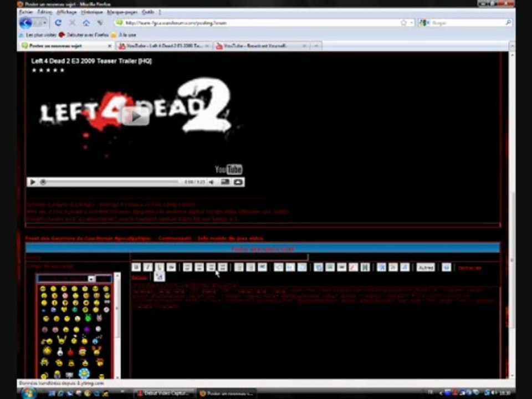Screen dimensions: 532x399
Task: Open the Débuter avec Firefox bookmark
Action: (84, 35)
